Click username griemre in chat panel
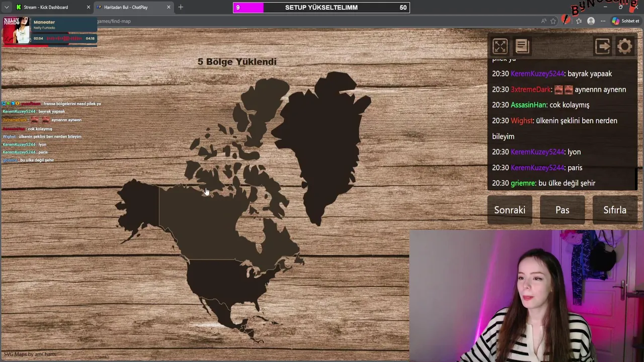 pos(522,183)
